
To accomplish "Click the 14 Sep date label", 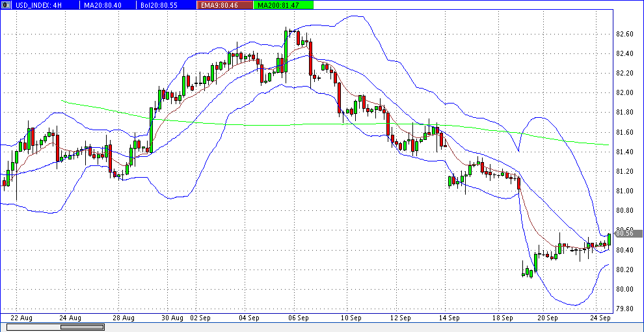I will (449, 318).
